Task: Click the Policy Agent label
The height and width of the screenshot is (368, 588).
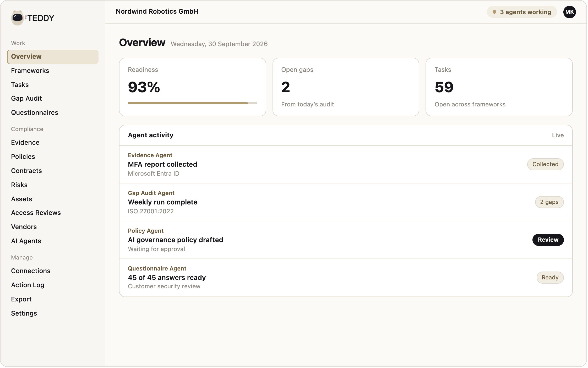Action: click(146, 231)
